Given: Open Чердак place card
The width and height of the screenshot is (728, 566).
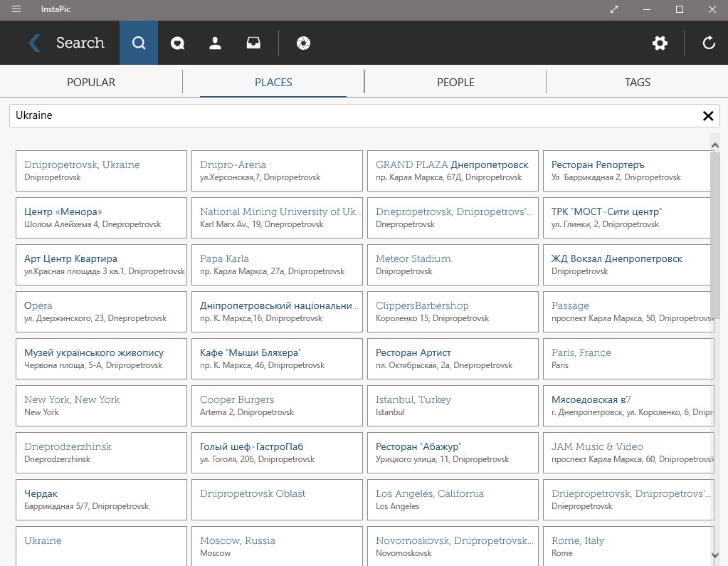Looking at the screenshot, I should click(x=101, y=500).
